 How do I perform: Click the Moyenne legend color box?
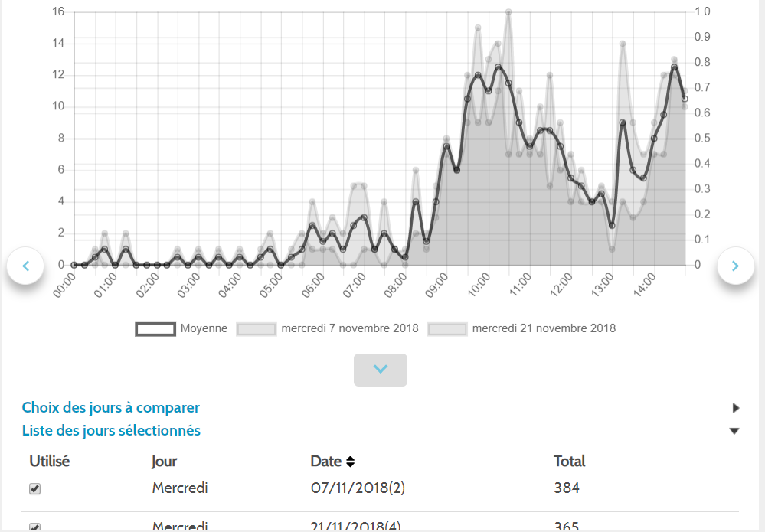[x=155, y=328]
